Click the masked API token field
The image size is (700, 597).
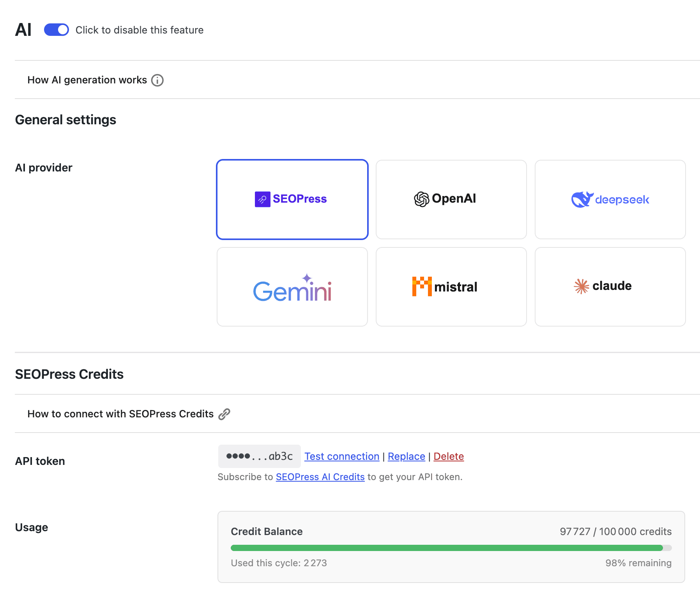260,456
